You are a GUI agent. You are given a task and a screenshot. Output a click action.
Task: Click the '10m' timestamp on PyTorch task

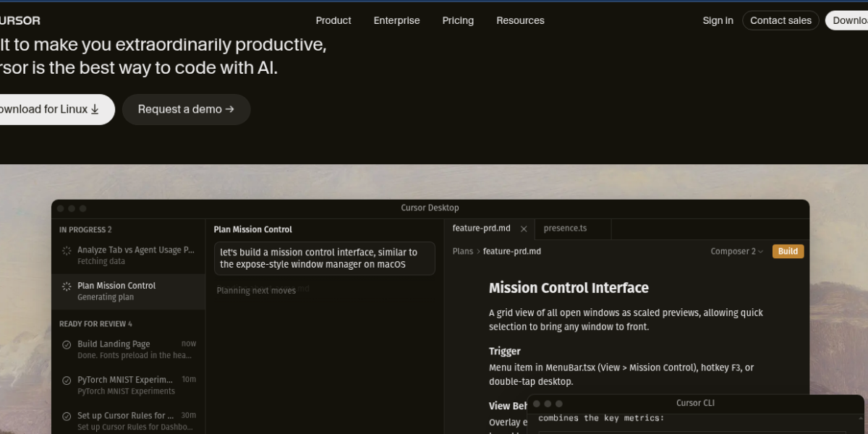click(189, 379)
